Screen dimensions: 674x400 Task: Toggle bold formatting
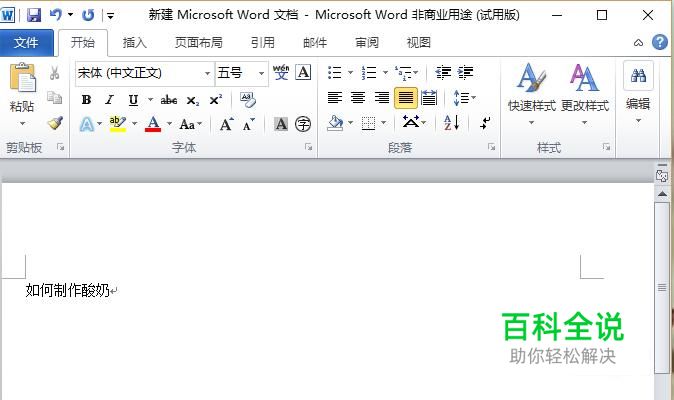coord(86,100)
